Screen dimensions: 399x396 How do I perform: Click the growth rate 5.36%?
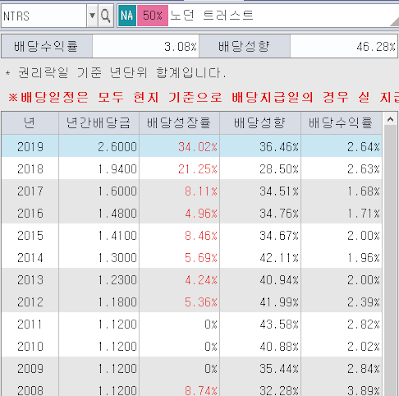pos(201,302)
